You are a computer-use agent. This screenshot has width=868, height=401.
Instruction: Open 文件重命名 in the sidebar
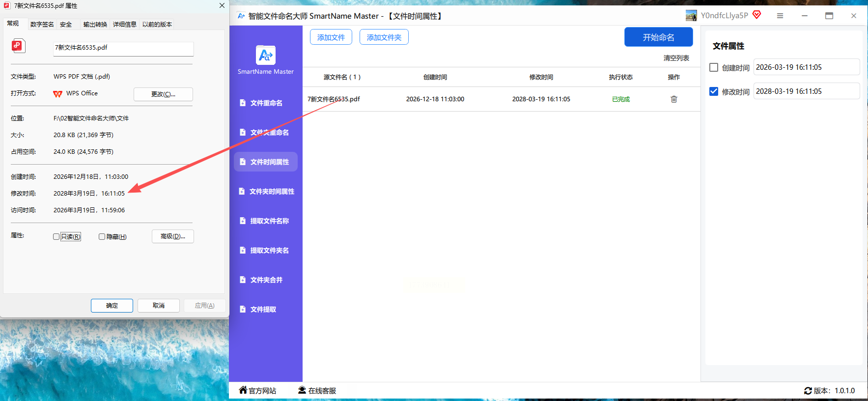pyautogui.click(x=266, y=103)
